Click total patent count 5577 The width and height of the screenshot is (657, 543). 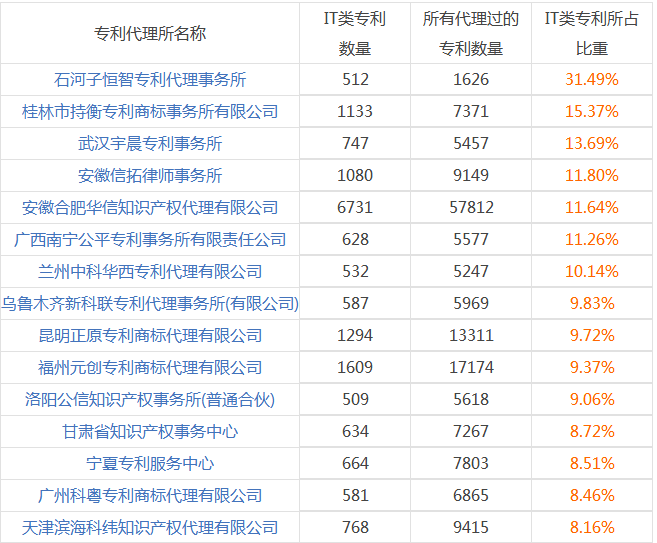[471, 239]
